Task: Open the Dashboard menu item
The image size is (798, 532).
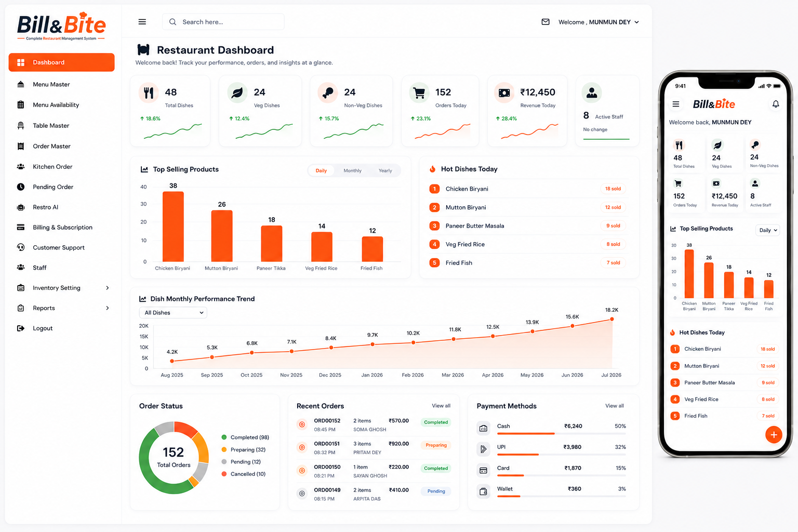Action: pyautogui.click(x=61, y=62)
